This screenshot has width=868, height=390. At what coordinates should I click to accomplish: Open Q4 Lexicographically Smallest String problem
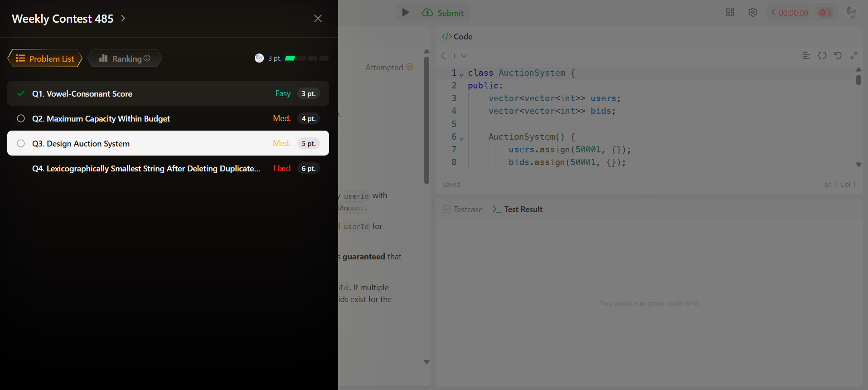click(x=146, y=168)
